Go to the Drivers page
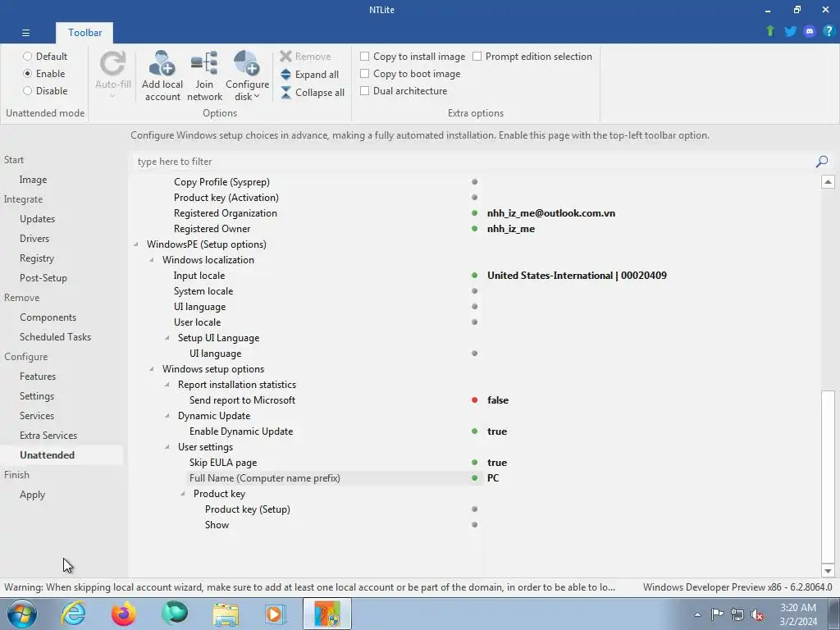840x630 pixels. tap(34, 239)
